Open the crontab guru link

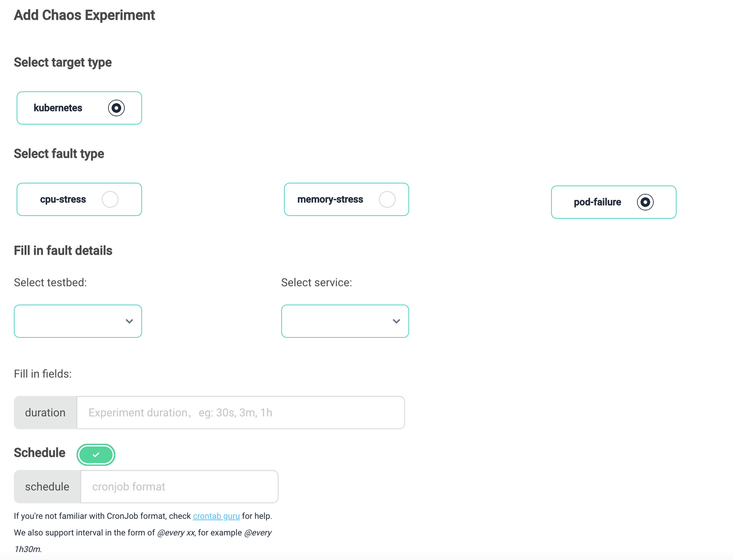click(x=216, y=516)
